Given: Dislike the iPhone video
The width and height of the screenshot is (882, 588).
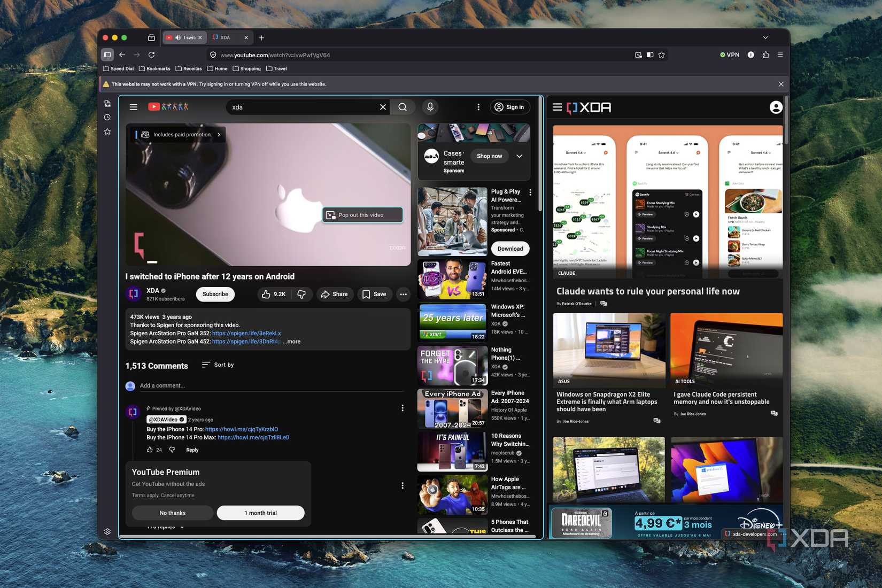Looking at the screenshot, I should 301,294.
